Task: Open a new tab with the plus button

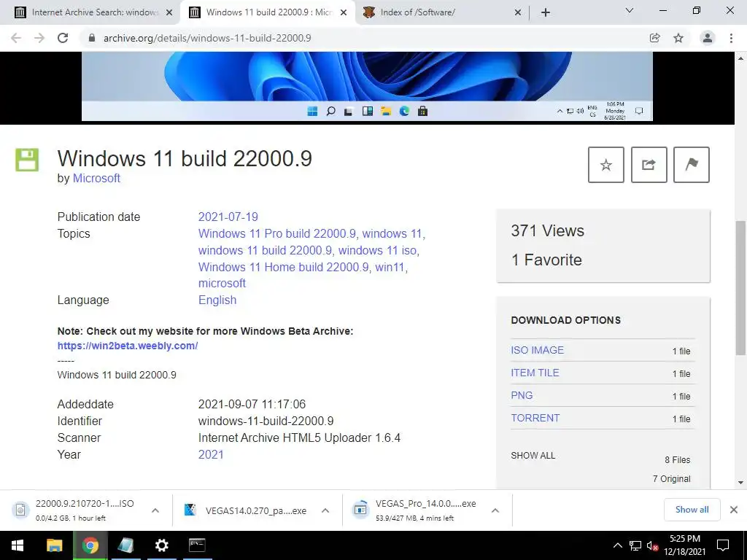Action: [x=546, y=12]
